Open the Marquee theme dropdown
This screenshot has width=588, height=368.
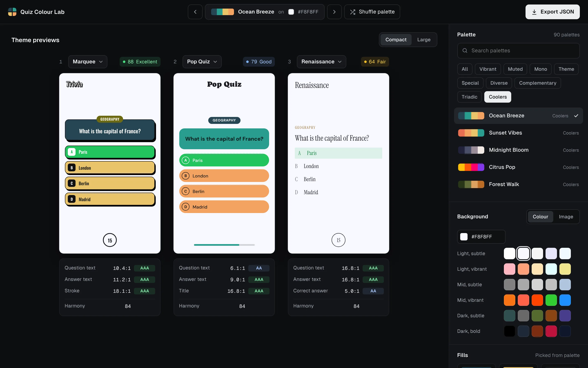tap(88, 62)
